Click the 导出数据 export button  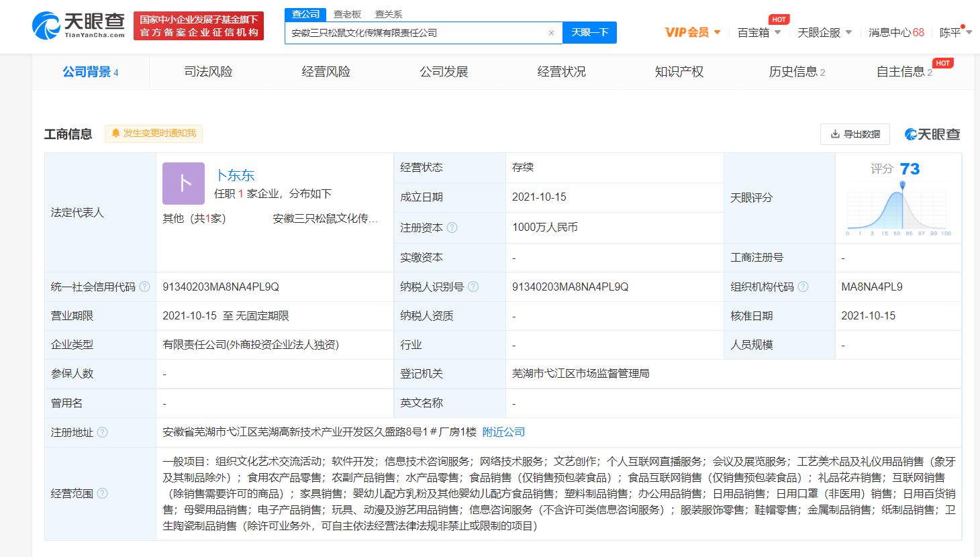(855, 134)
